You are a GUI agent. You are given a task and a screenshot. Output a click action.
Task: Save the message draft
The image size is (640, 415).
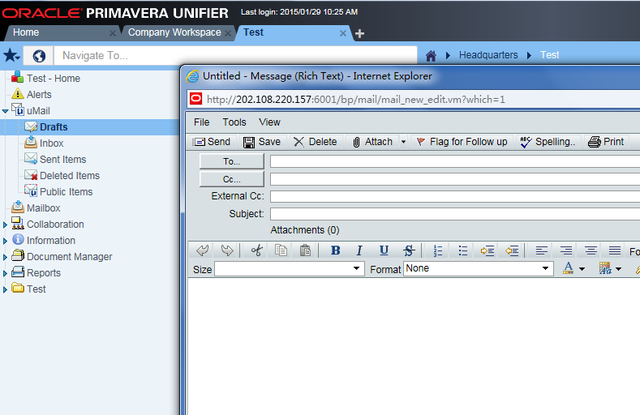point(262,142)
